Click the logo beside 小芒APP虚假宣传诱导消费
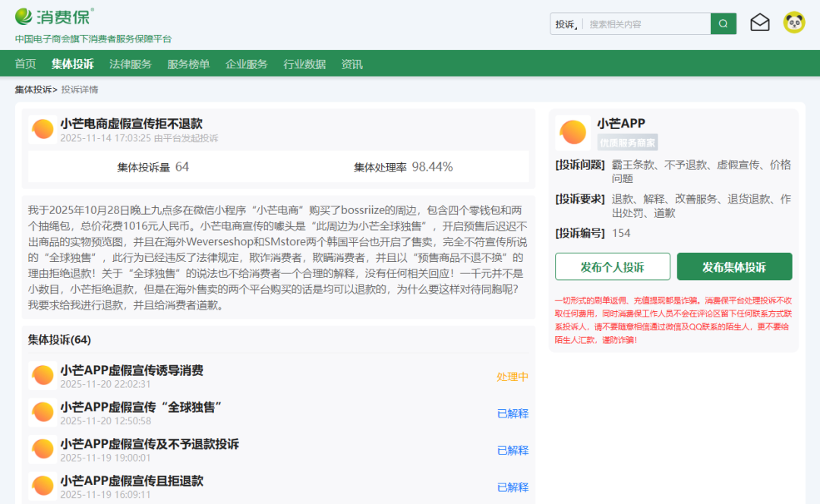 43,376
